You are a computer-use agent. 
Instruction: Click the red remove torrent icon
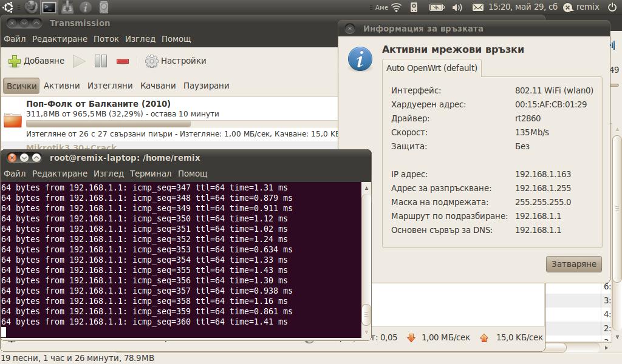(123, 61)
